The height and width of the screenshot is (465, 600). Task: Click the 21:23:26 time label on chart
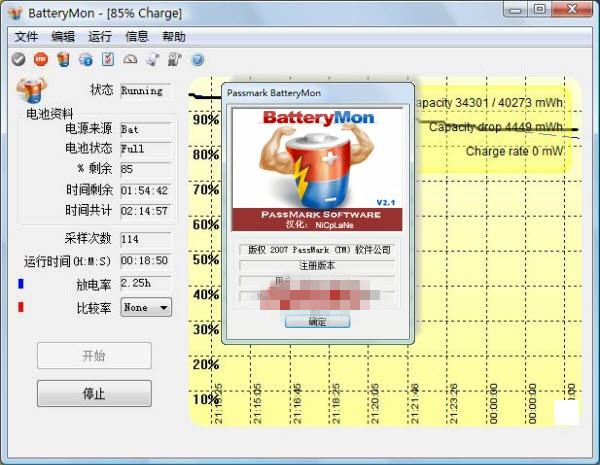(453, 403)
